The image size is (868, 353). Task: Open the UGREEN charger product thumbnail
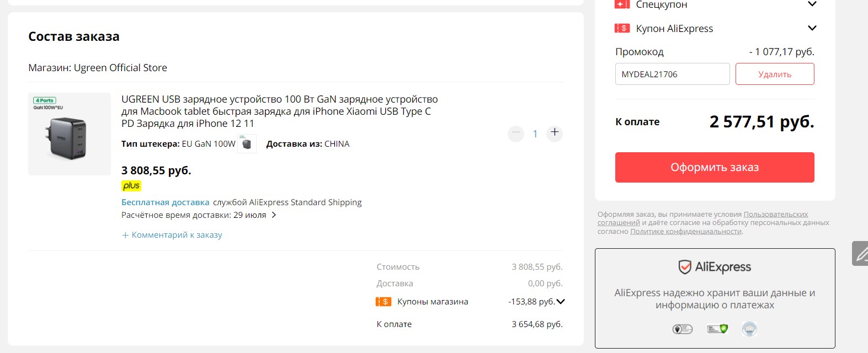(70, 134)
